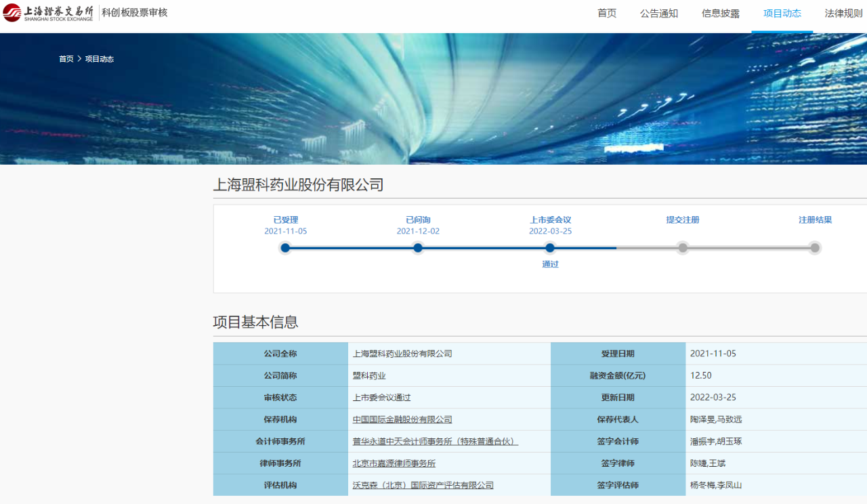
Task: Click the 项目基本信息 section heading
Action: [x=256, y=322]
